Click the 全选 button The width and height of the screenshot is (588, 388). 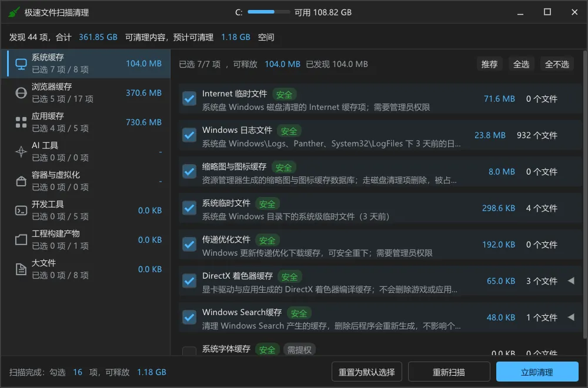(521, 65)
